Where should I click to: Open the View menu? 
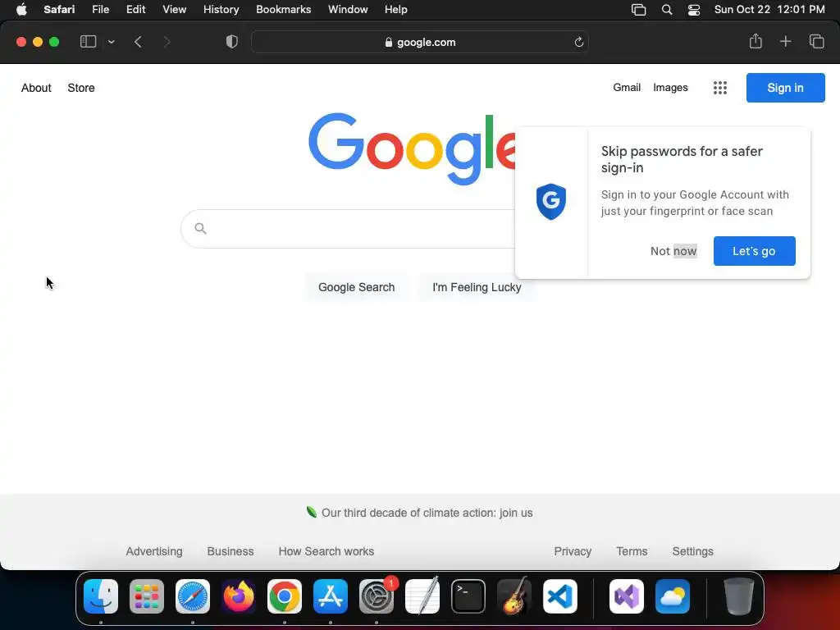pos(174,10)
